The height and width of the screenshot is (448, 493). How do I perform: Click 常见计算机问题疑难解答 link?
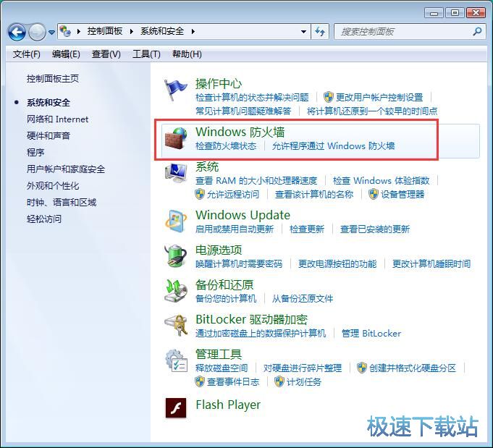[243, 111]
